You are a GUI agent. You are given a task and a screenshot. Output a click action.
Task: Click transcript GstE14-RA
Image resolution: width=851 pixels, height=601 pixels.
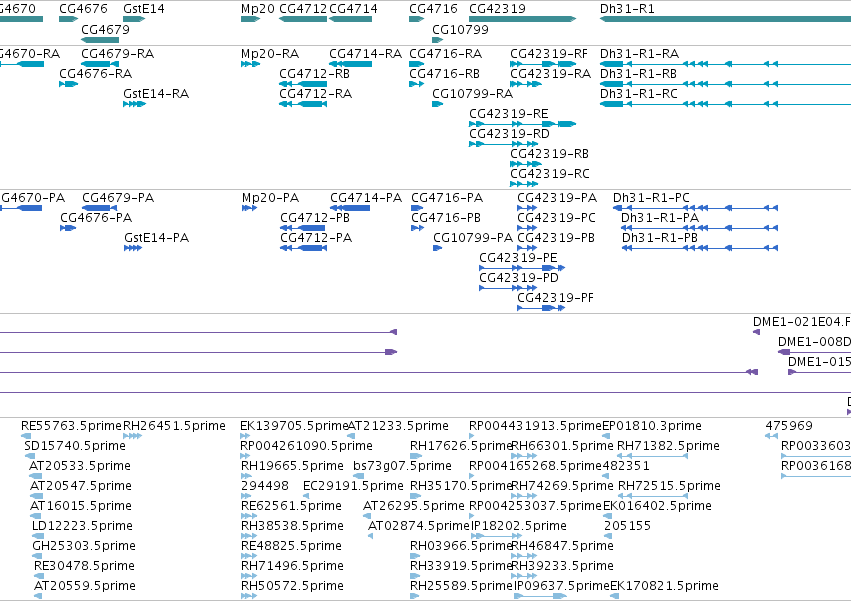(134, 104)
